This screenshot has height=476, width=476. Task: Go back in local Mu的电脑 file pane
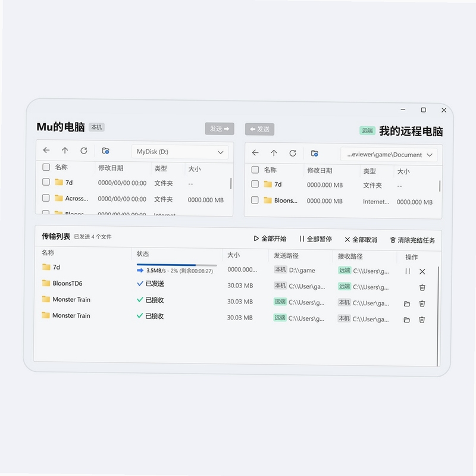46,151
